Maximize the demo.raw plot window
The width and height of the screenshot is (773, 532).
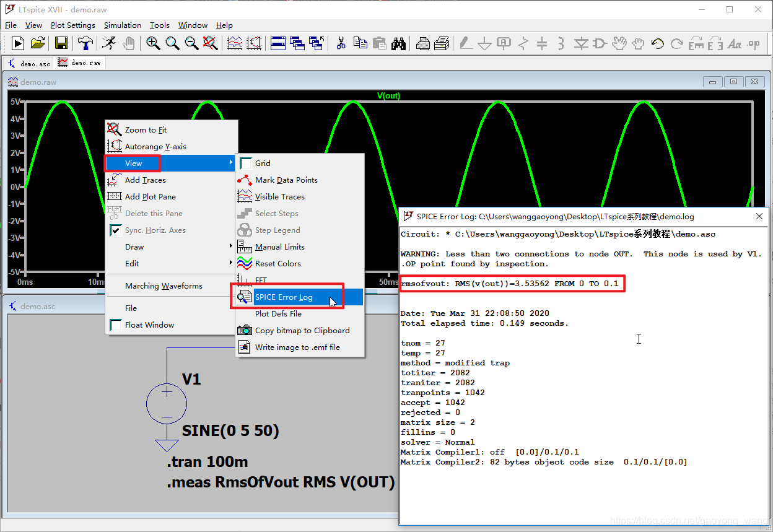coord(734,82)
